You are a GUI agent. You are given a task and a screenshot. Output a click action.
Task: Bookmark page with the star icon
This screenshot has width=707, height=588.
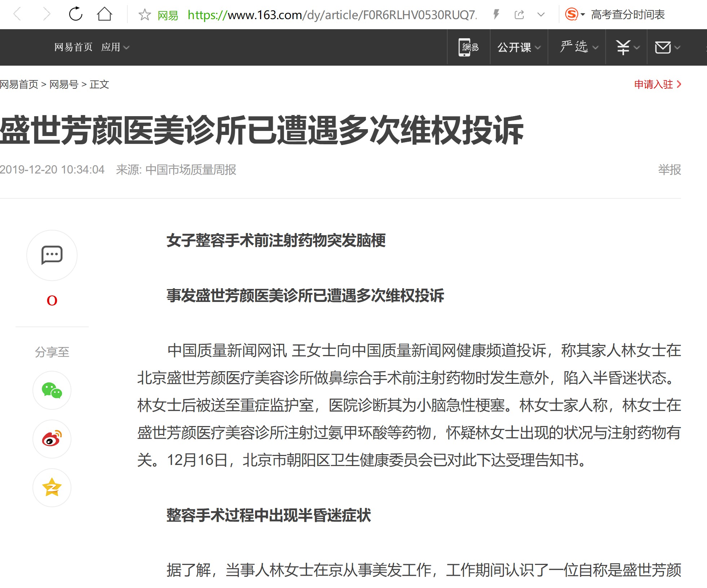coord(145,15)
